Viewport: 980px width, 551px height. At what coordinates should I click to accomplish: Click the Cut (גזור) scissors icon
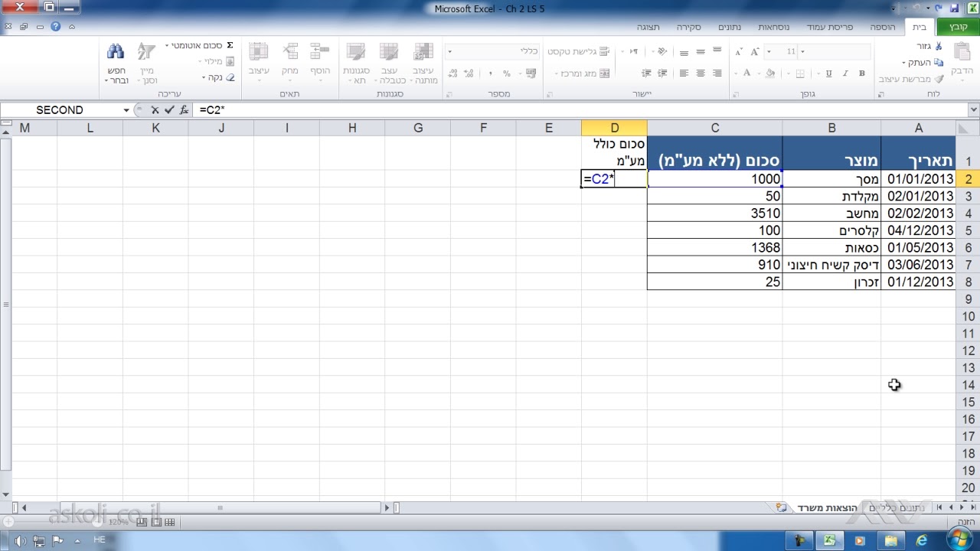pyautogui.click(x=939, y=47)
